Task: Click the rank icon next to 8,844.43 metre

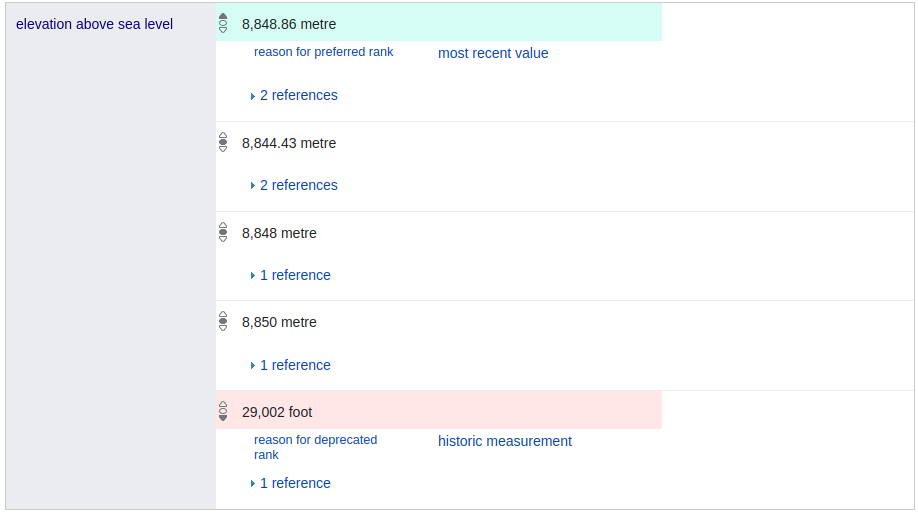Action: (x=223, y=143)
